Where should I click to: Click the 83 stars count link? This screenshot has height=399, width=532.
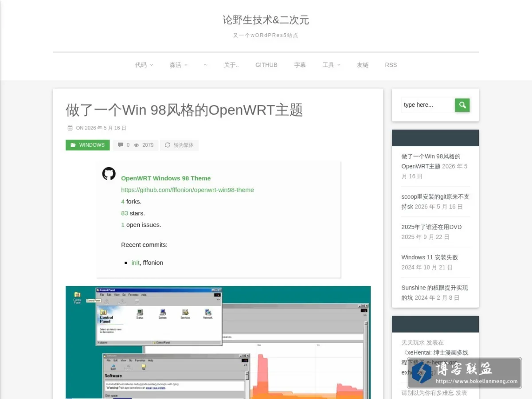coord(125,213)
